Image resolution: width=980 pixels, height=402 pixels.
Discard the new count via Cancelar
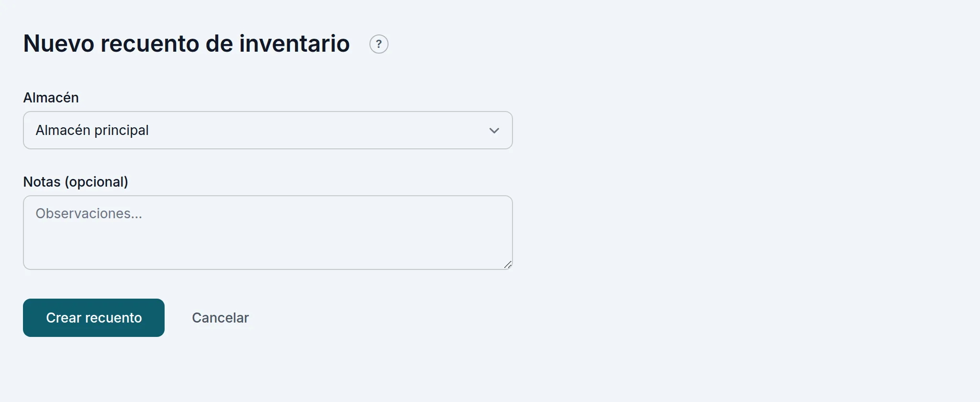click(220, 318)
